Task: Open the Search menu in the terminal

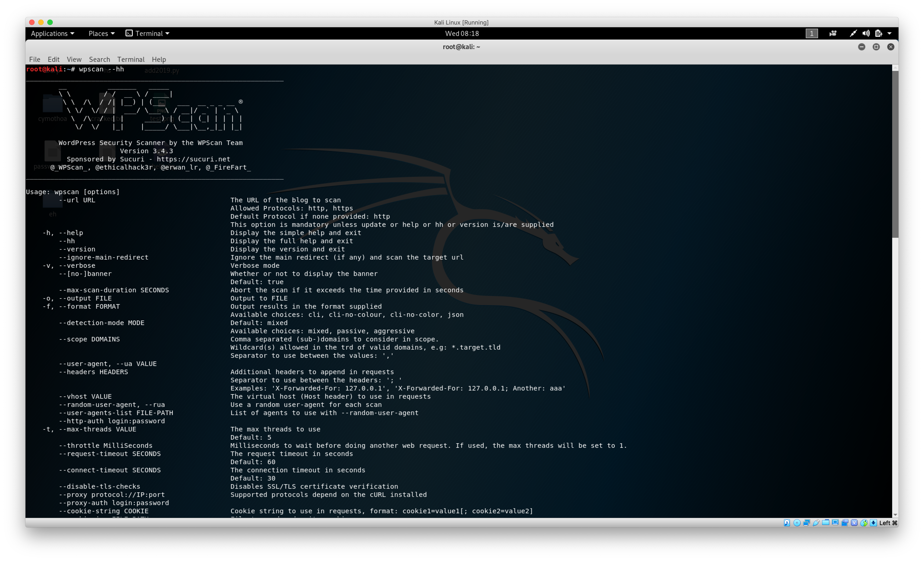Action: (99, 59)
